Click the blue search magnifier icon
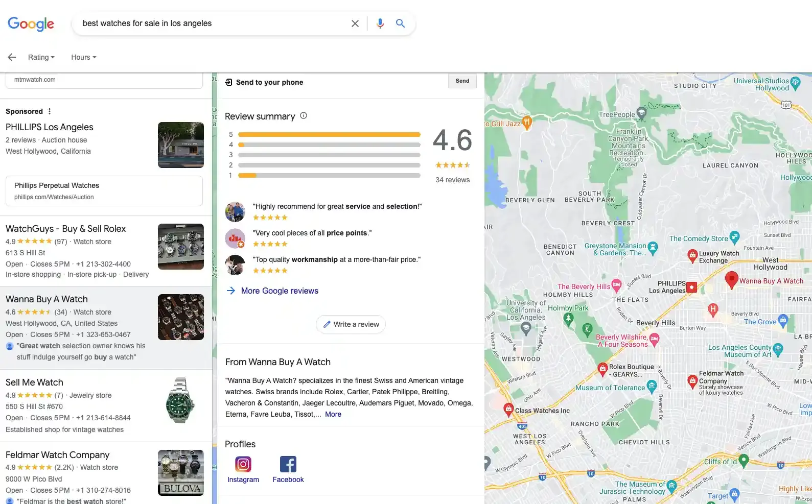 click(400, 23)
